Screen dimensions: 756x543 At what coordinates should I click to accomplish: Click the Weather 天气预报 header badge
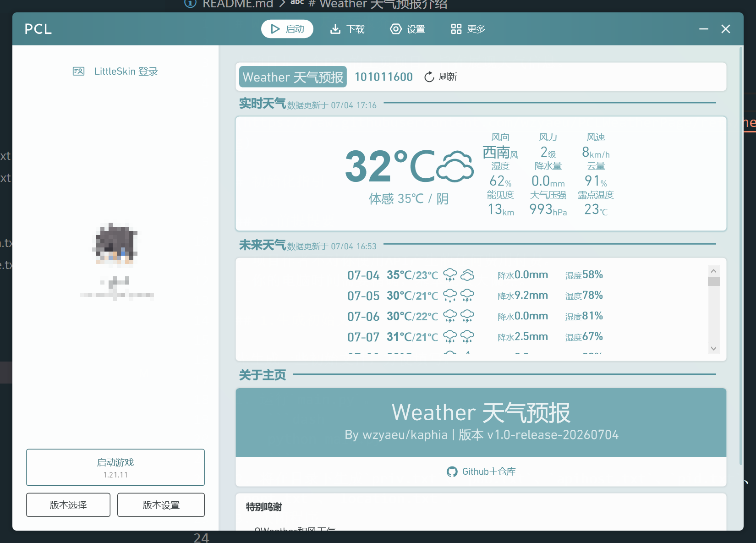click(293, 77)
